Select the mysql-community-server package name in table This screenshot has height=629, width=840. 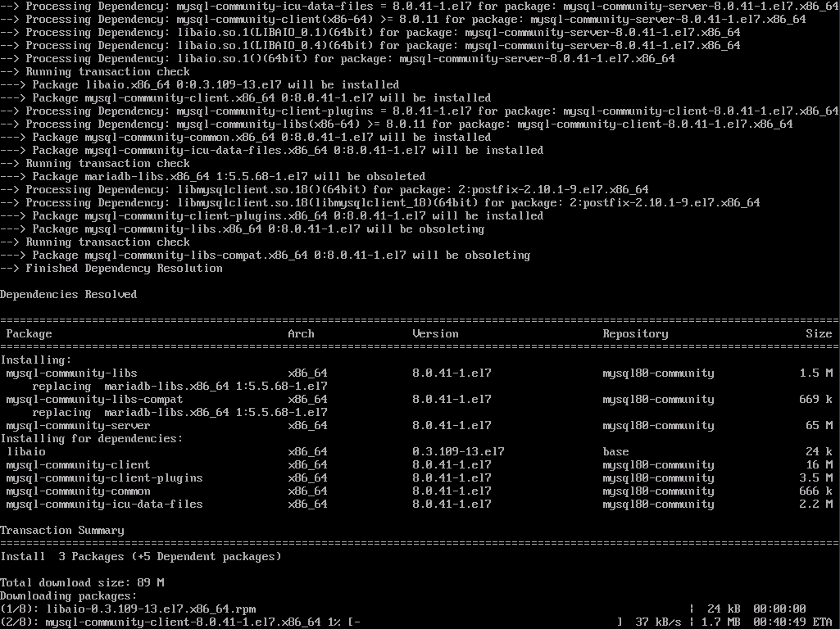(x=78, y=426)
